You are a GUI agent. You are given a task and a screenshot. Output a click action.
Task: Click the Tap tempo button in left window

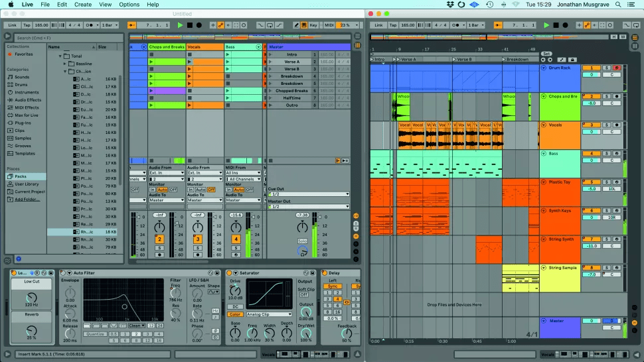pos(27,25)
